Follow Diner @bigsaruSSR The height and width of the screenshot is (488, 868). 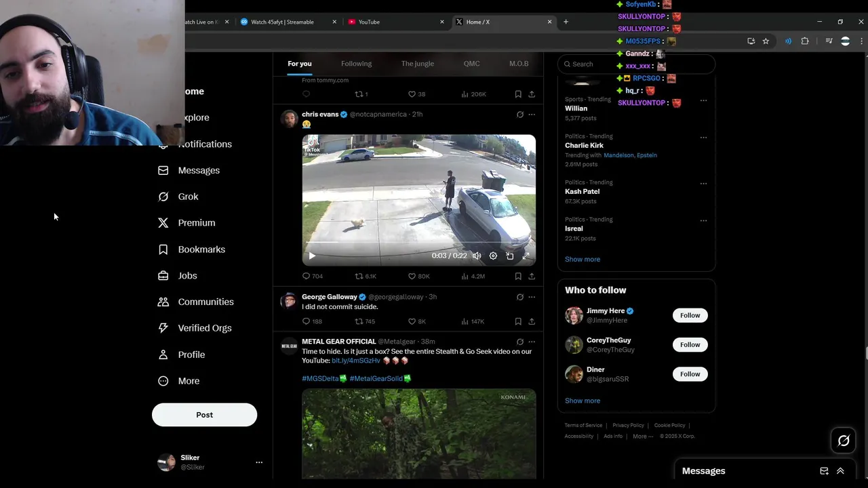pos(690,374)
